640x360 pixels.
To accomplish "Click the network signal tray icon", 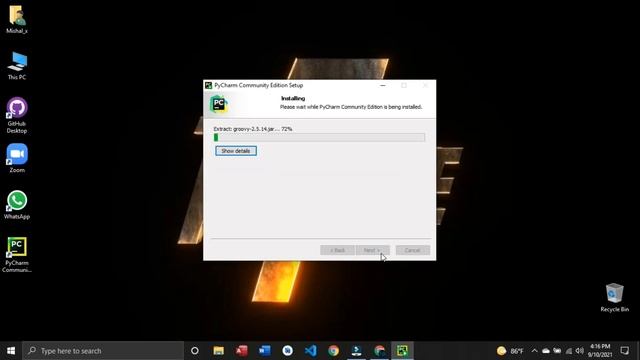I will [x=569, y=351].
